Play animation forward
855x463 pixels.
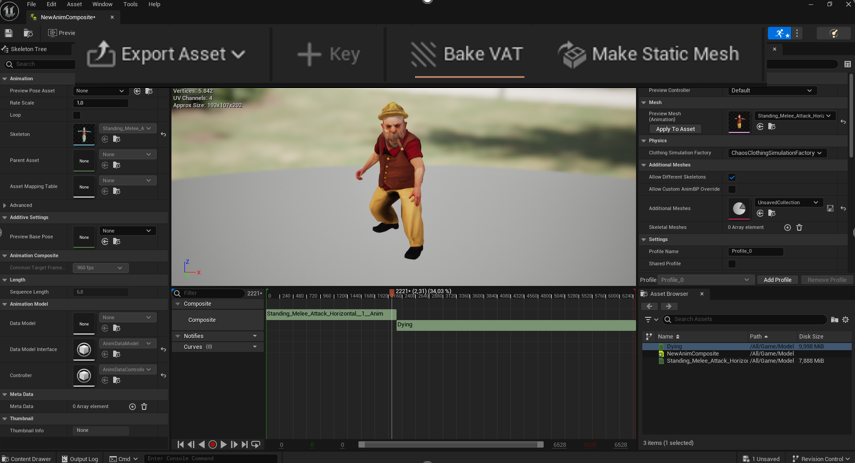tap(224, 444)
